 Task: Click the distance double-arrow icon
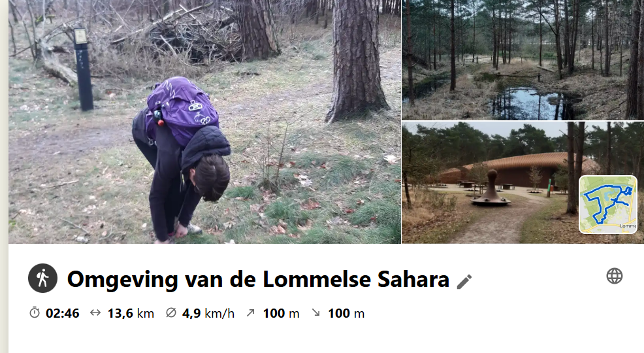(95, 312)
